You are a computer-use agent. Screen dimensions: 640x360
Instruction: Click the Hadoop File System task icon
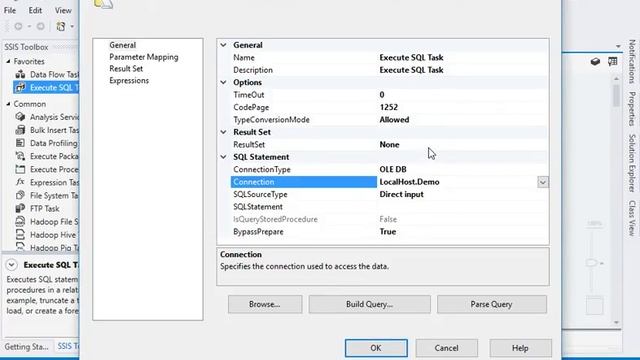coord(20,222)
